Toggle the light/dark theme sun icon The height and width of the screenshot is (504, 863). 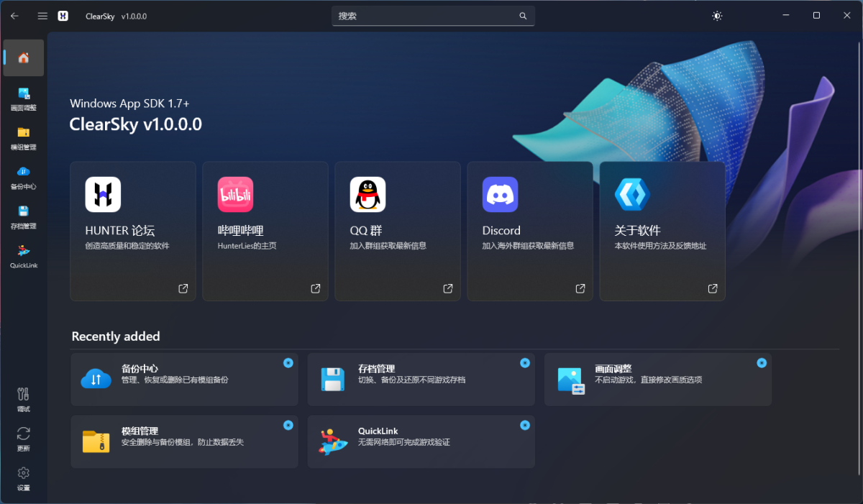click(716, 16)
